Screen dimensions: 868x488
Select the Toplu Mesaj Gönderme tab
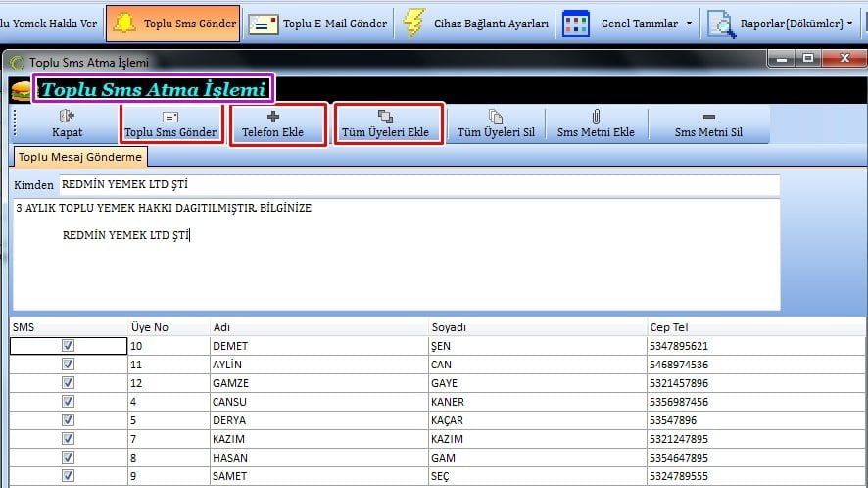(x=80, y=157)
